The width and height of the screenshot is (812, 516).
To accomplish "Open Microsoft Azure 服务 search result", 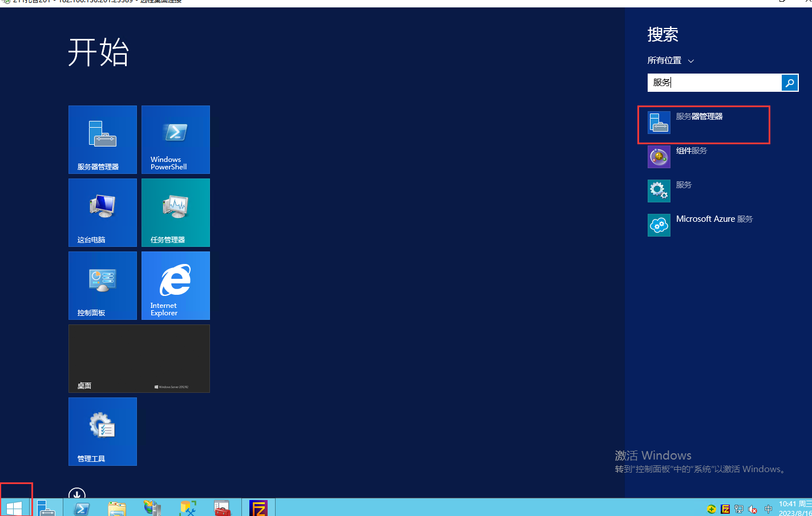I will 714,225.
